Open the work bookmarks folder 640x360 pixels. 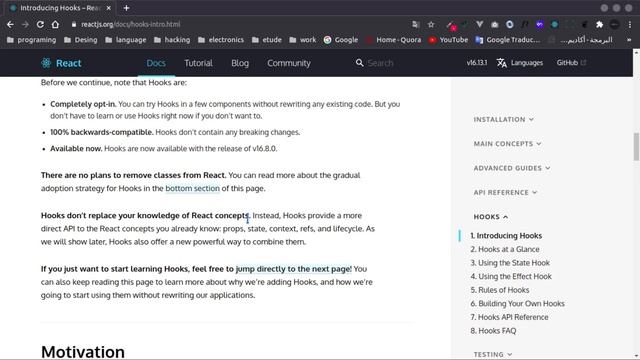click(x=303, y=40)
